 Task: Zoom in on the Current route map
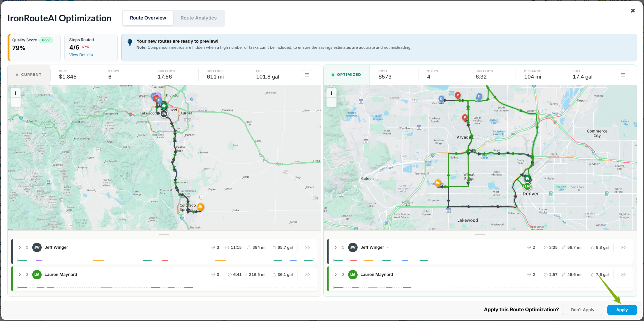pos(16,93)
